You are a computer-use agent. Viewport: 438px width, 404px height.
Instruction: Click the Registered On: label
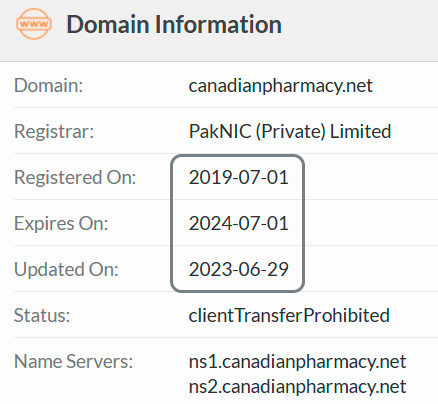pyautogui.click(x=75, y=177)
